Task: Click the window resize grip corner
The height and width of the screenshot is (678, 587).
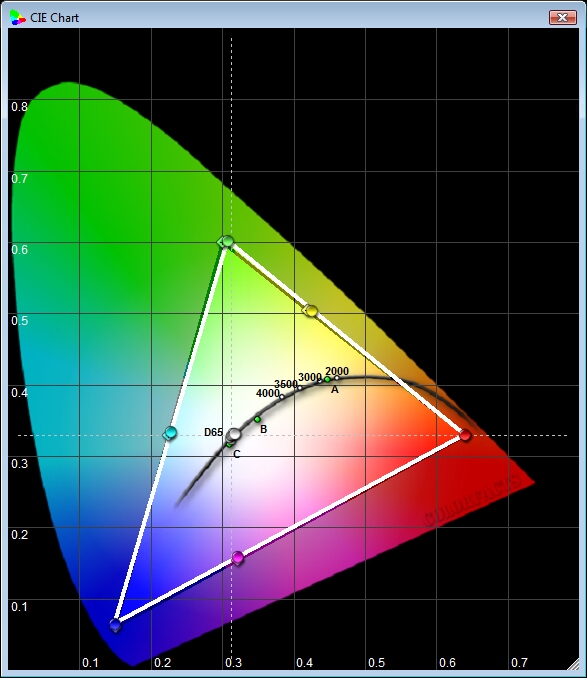Action: coord(573,663)
